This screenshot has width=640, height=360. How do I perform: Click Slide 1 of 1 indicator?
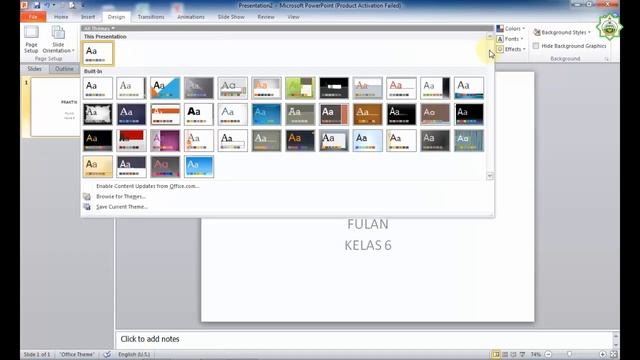point(37,354)
